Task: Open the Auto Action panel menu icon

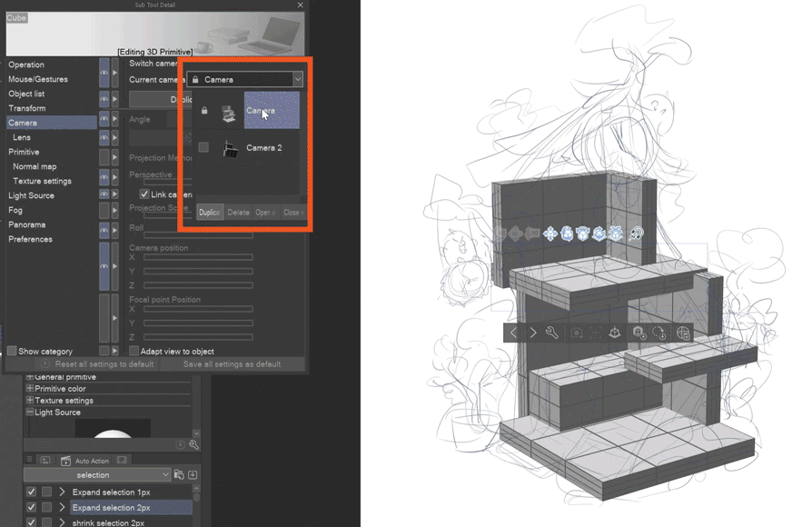Action: tap(29, 460)
